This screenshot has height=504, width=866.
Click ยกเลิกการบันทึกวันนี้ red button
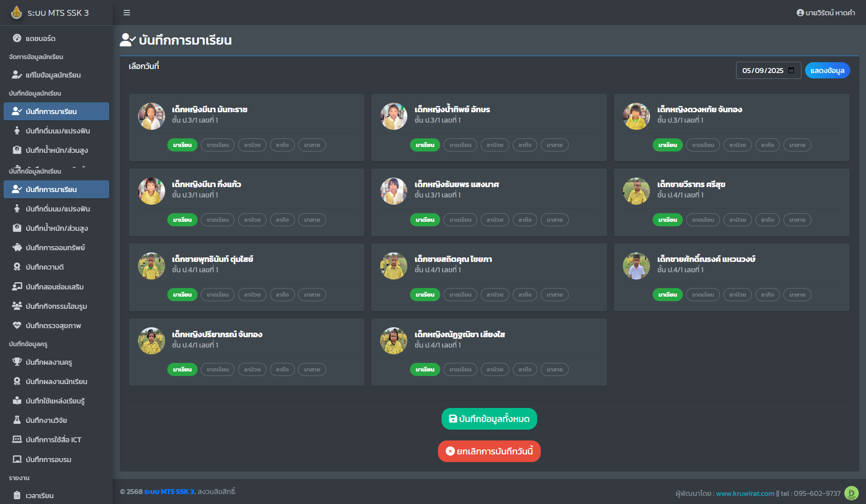click(x=489, y=451)
